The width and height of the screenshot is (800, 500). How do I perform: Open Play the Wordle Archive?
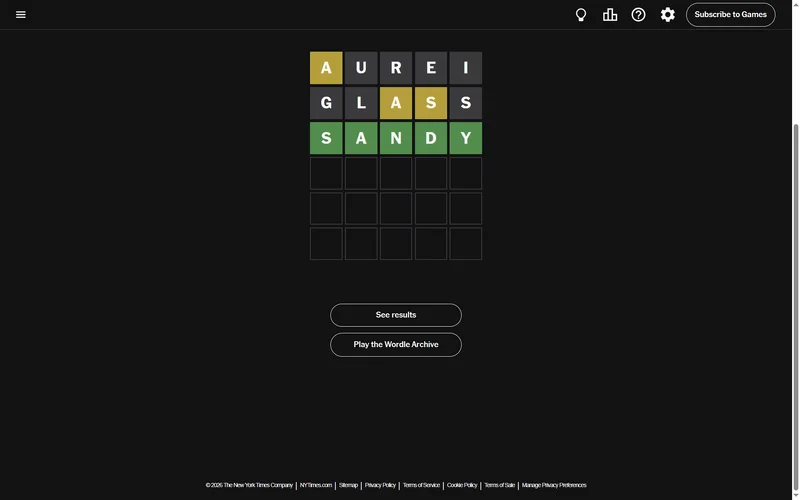tap(396, 345)
